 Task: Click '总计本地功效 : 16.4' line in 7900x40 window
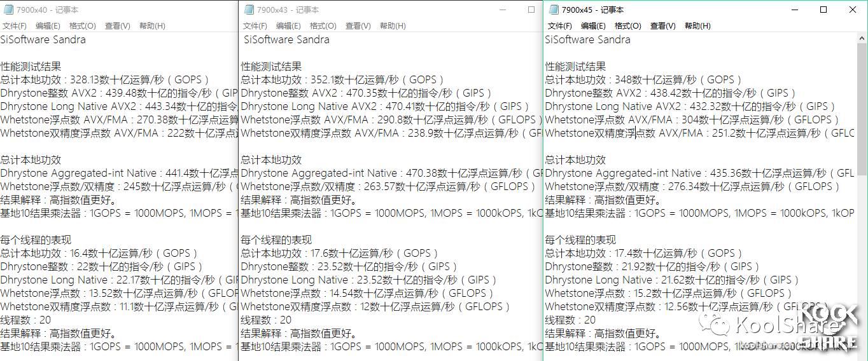(x=100, y=253)
